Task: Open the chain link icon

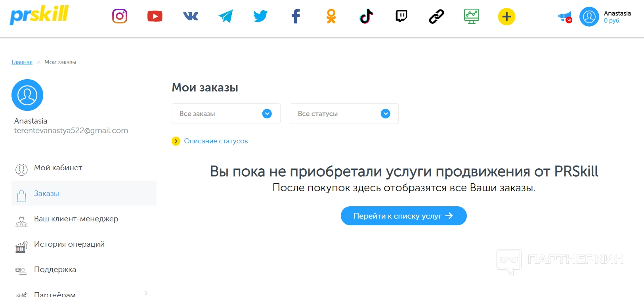Action: click(x=436, y=16)
